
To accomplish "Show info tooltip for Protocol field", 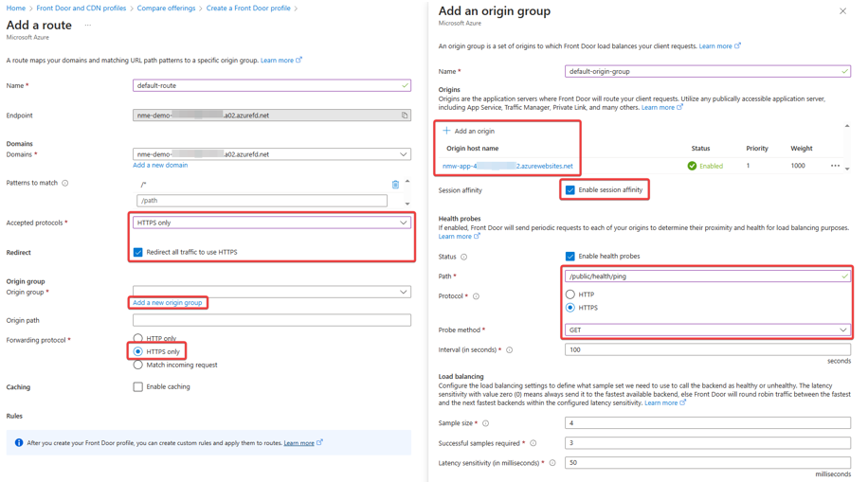I will 476,296.
